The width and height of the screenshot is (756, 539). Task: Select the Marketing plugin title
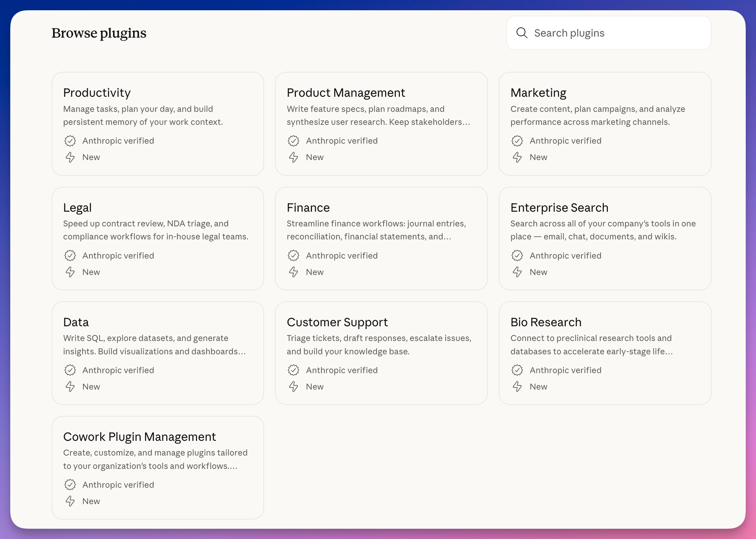coord(538,93)
